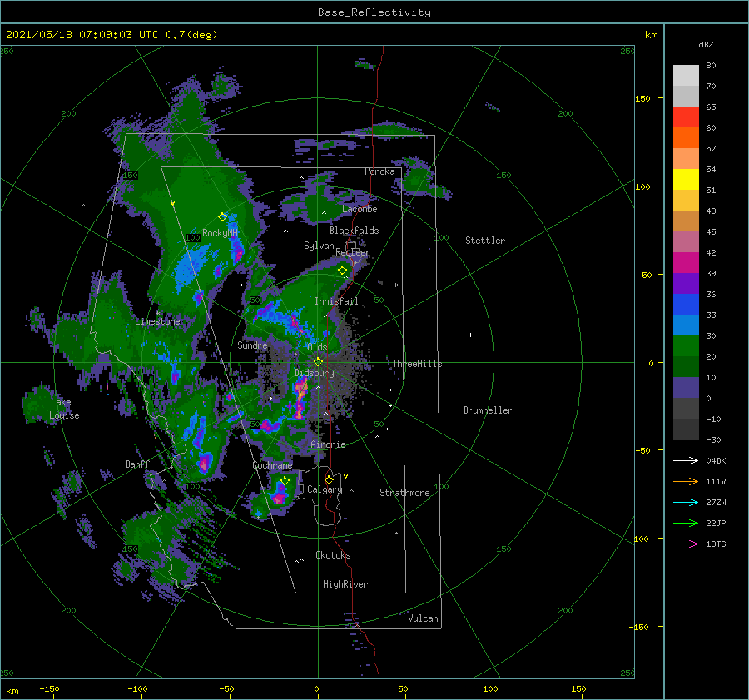Click the green 22JP arrow in legend
This screenshot has width=749, height=700.
(686, 524)
